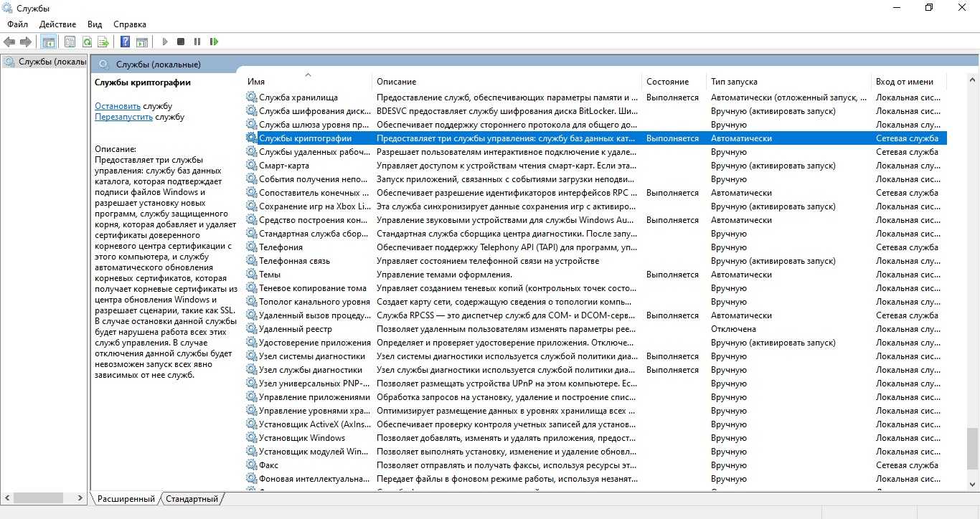The width and height of the screenshot is (980, 519).
Task: Open Help with blue question icon
Action: pyautogui.click(x=125, y=42)
